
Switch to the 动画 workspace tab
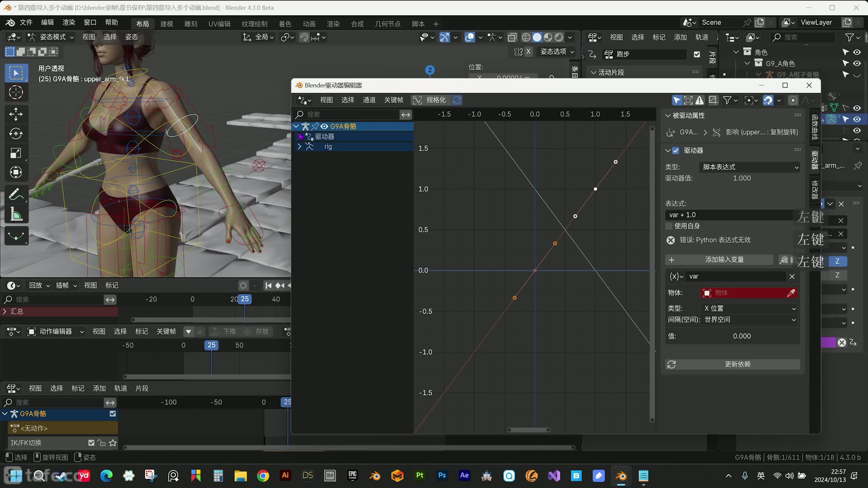coord(309,24)
